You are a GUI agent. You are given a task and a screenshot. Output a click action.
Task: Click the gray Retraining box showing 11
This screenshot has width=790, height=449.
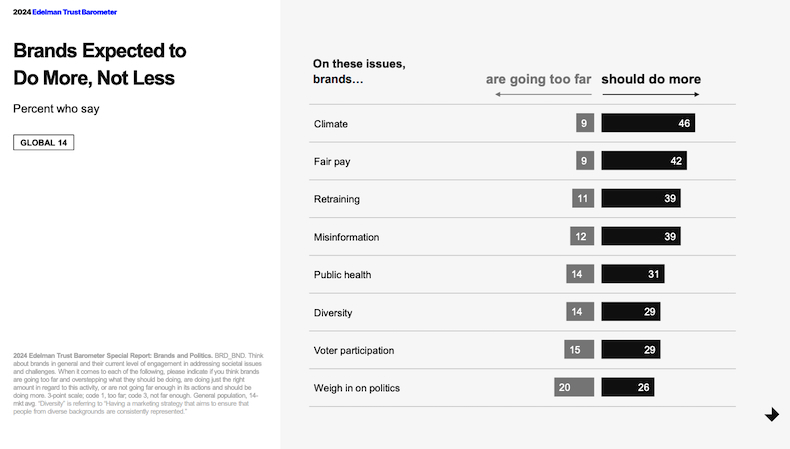tap(582, 199)
